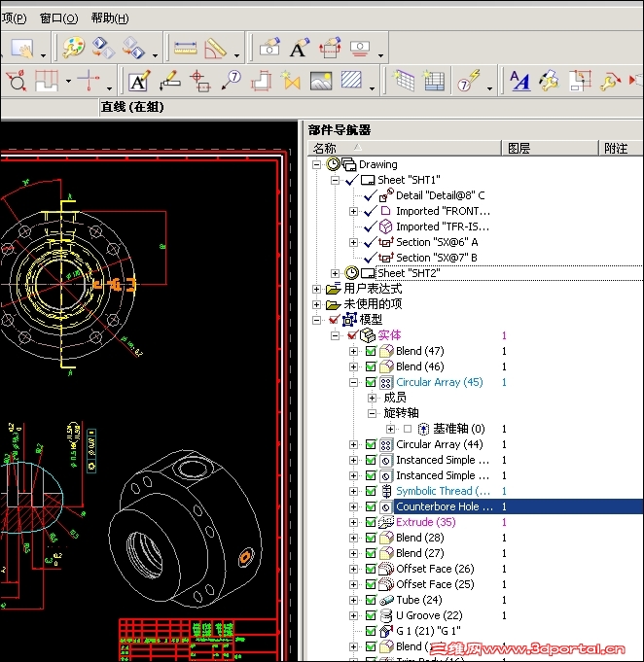The image size is (644, 662).
Task: Open the text style AA icon
Action: [519, 81]
